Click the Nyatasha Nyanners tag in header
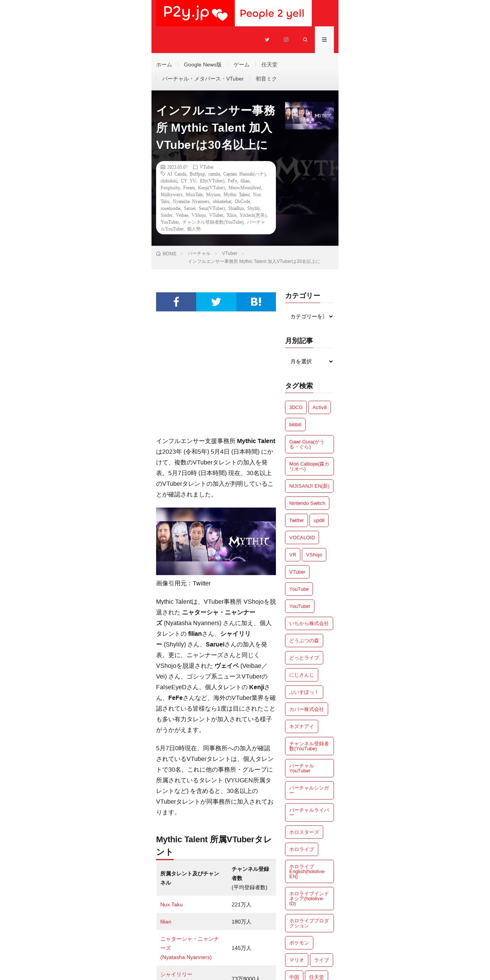Image resolution: width=490 pixels, height=980 pixels. tap(191, 201)
